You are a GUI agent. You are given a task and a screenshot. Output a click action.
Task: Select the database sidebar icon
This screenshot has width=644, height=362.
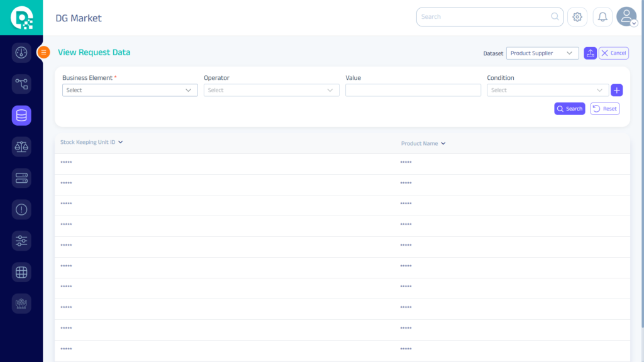21,115
